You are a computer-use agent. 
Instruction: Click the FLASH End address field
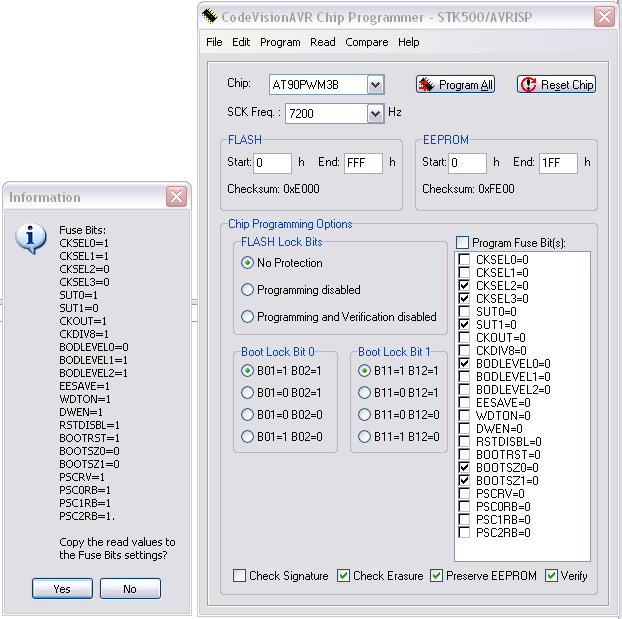(362, 162)
